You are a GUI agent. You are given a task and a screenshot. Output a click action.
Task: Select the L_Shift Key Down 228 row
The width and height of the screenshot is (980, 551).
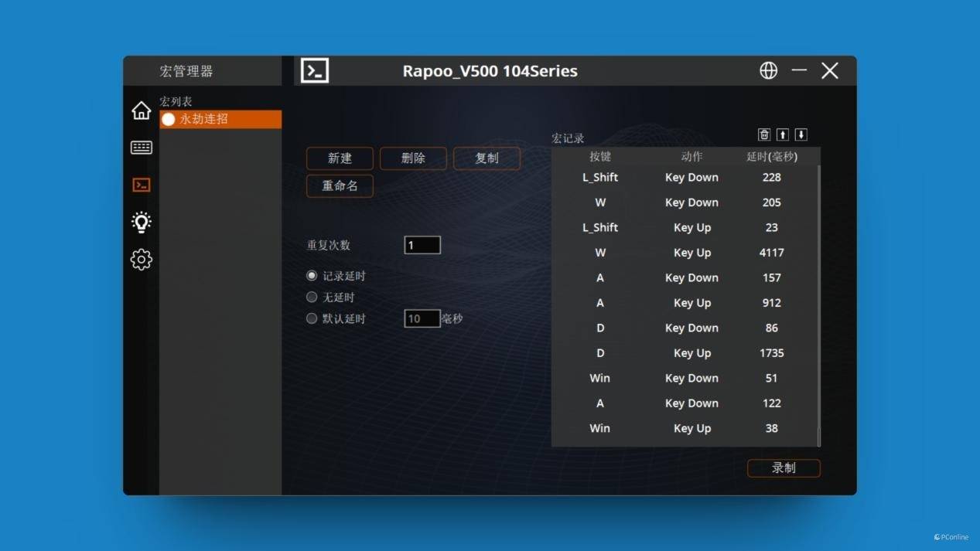pos(685,177)
